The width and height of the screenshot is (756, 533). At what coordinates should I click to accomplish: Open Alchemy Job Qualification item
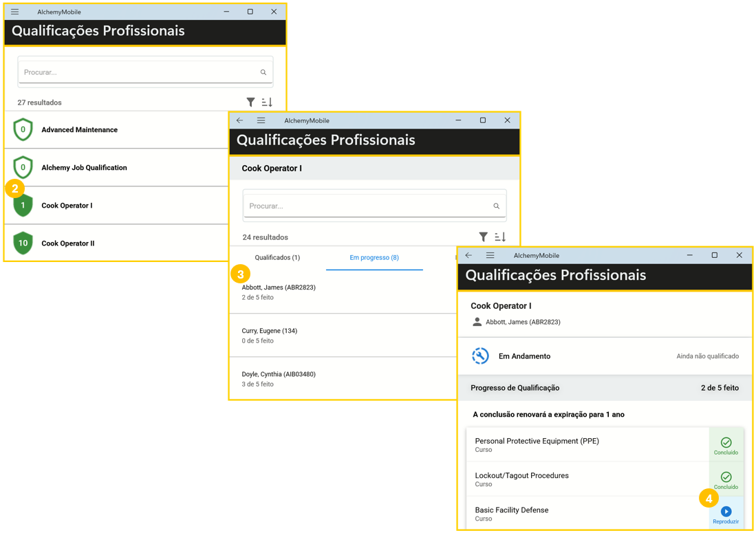[84, 168]
